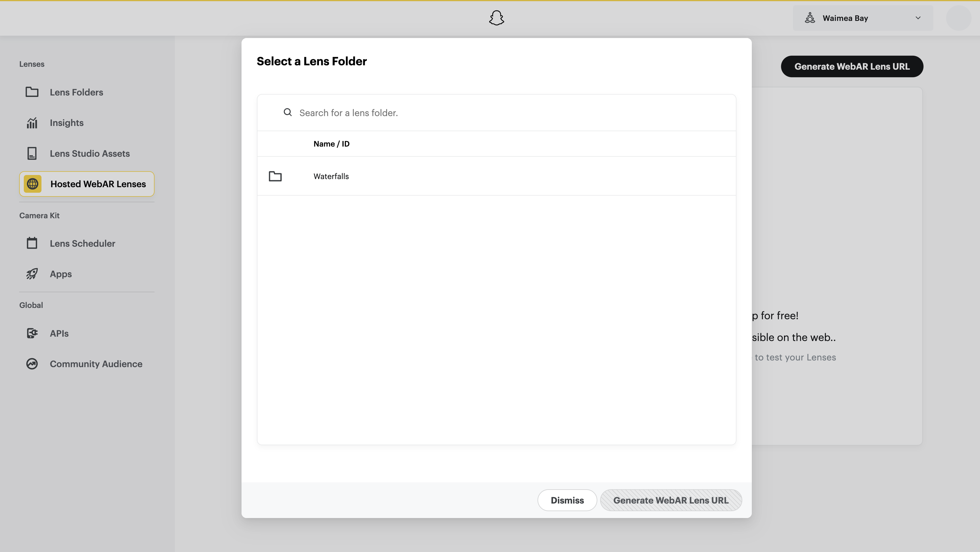Dismiss the Select a Lens Folder dialog
The width and height of the screenshot is (980, 552).
pos(567,500)
